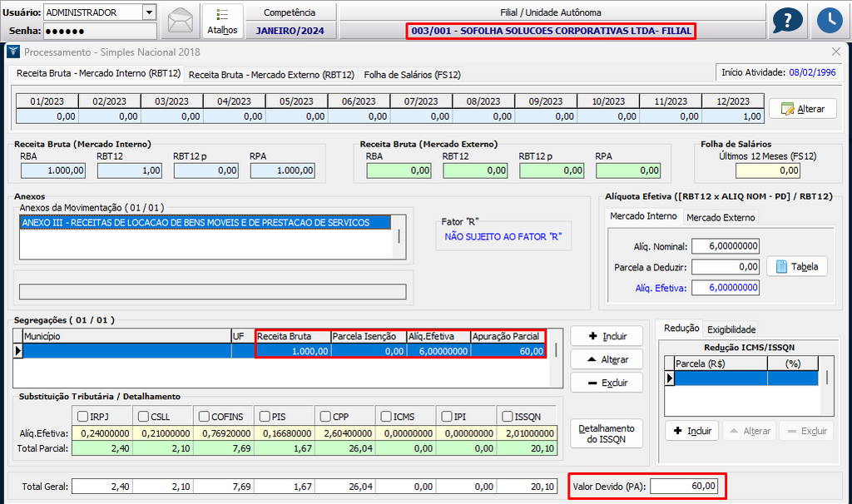Click Alterar button beside monthly revenue grid
The width and height of the screenshot is (852, 504).
[x=802, y=109]
